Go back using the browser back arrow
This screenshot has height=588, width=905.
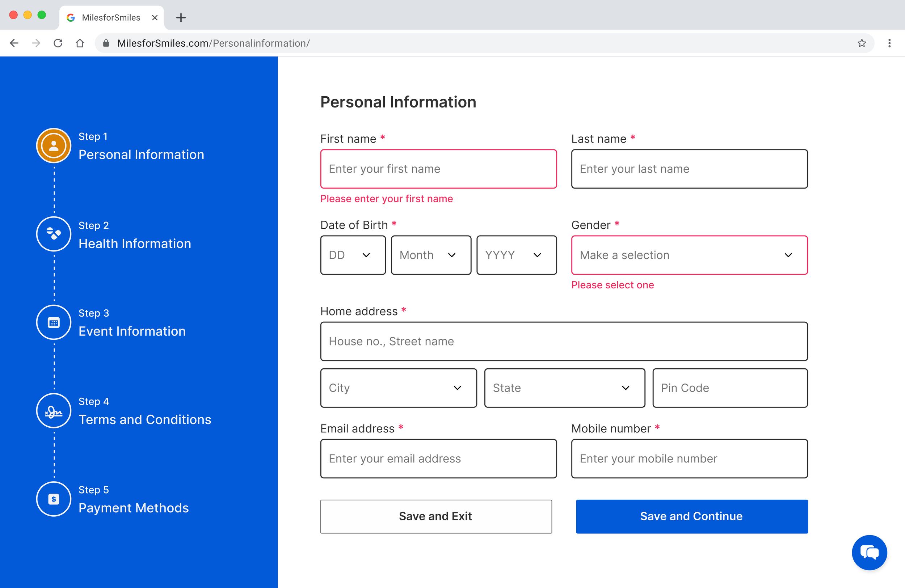(14, 43)
